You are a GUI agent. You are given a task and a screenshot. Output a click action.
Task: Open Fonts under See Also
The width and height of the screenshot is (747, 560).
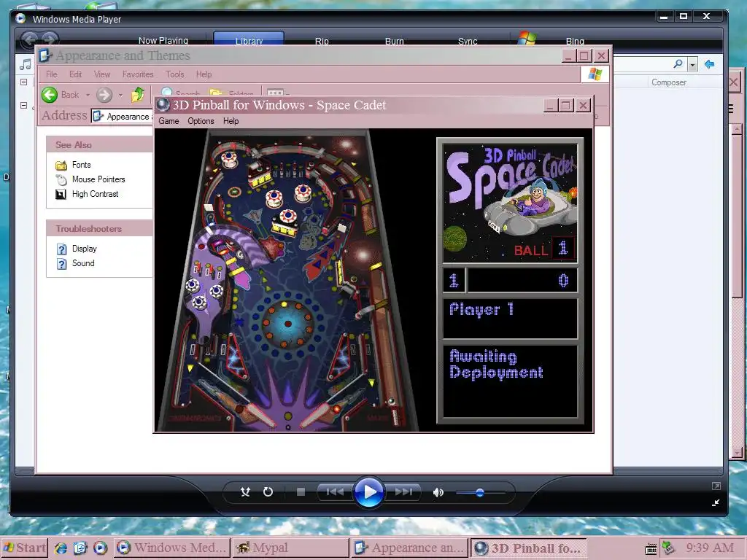tap(82, 165)
